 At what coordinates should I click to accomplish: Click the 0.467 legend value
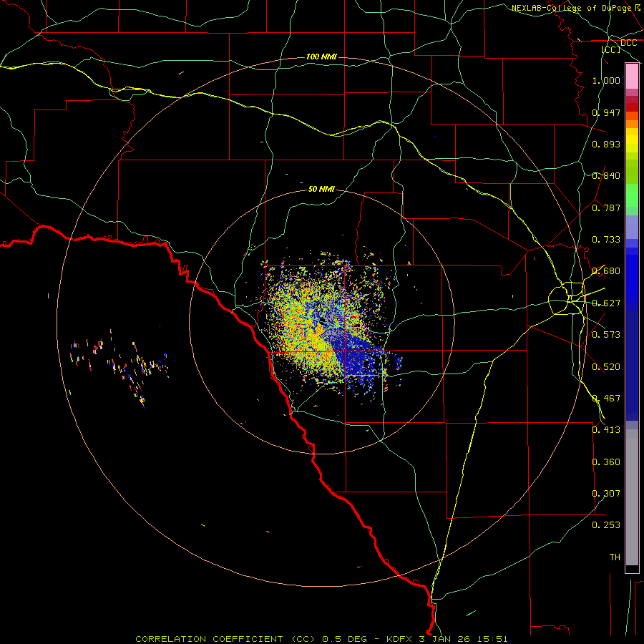606,399
